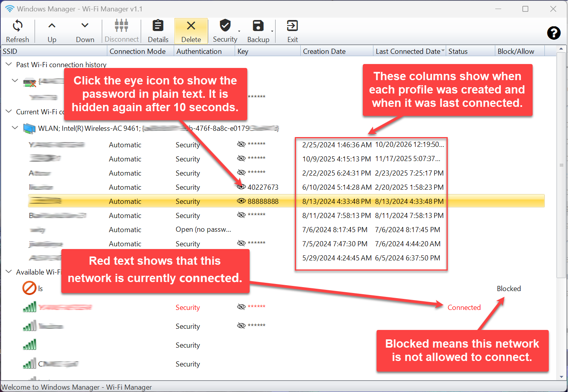Select the "Open (no passw..." authentication cell
This screenshot has width=568, height=392.
pos(204,230)
